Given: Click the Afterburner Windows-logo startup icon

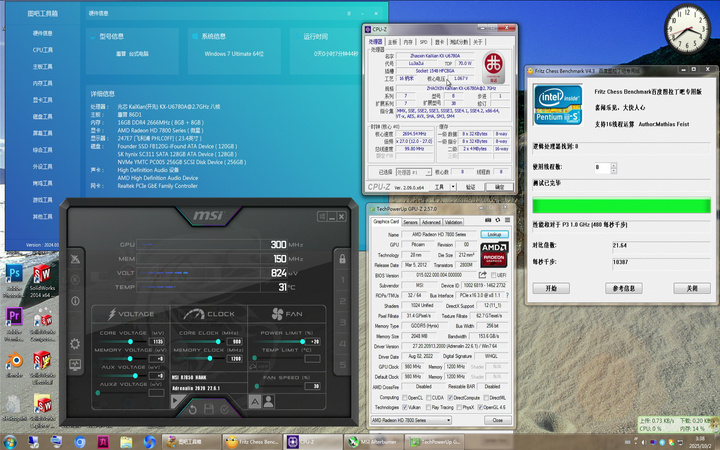Looking at the screenshot, I should click(x=322, y=216).
